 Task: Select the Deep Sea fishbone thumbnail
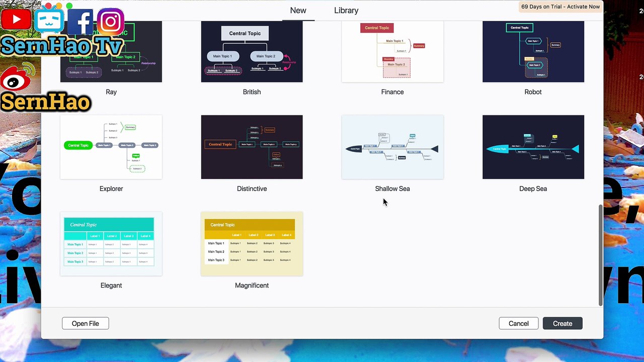pos(533,147)
